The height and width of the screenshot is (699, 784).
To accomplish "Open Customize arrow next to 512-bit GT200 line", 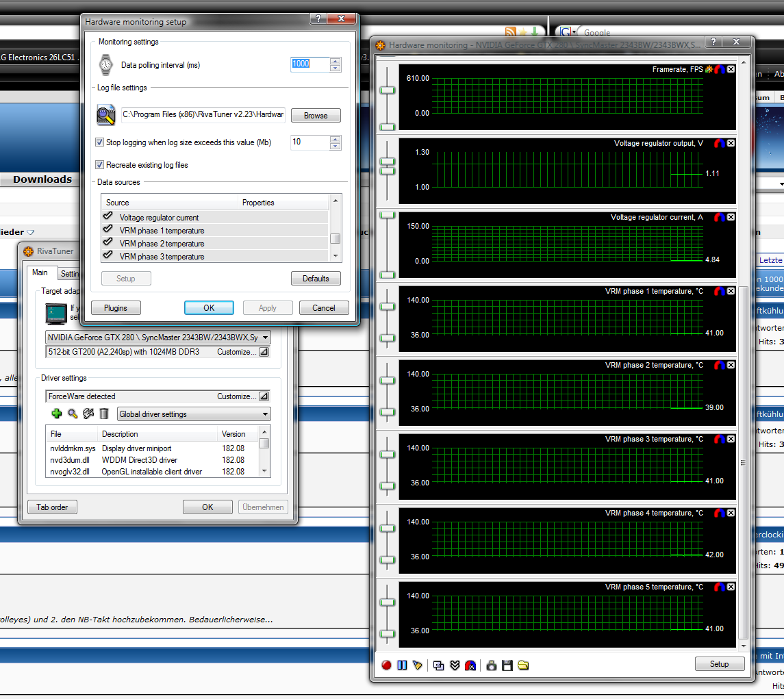I will pos(264,352).
